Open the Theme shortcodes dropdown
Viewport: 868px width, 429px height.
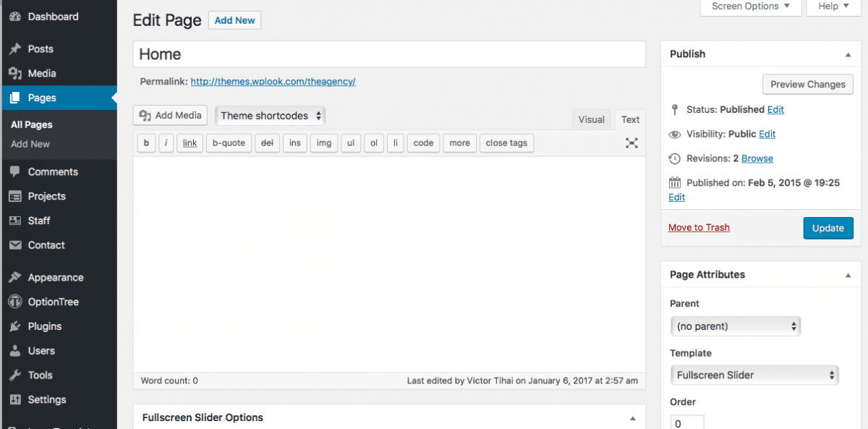tap(270, 115)
